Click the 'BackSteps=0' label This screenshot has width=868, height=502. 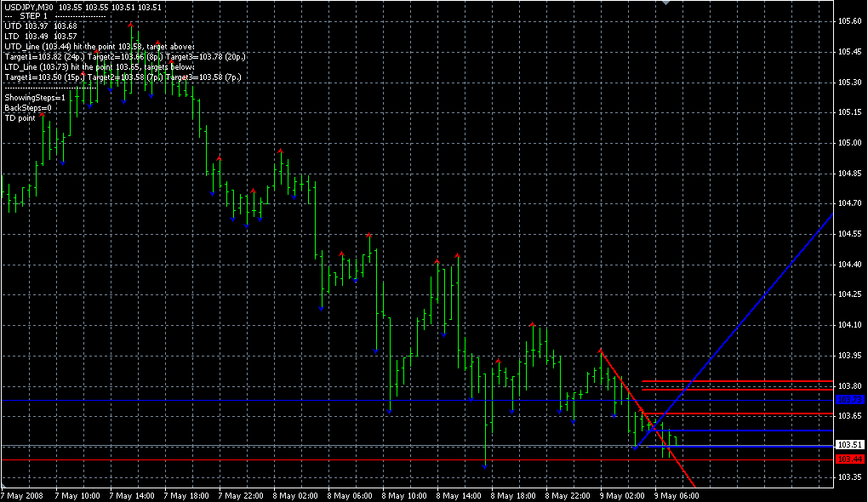coord(28,108)
